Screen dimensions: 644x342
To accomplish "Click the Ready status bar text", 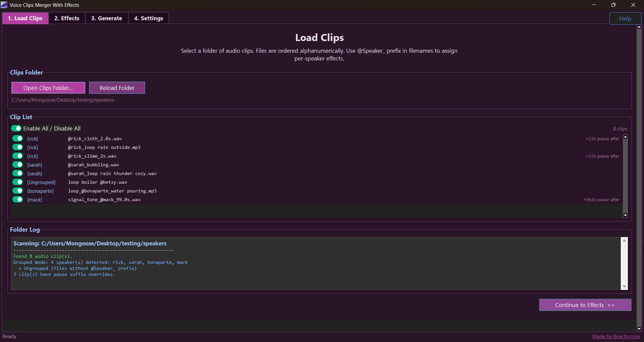I will pos(9,337).
